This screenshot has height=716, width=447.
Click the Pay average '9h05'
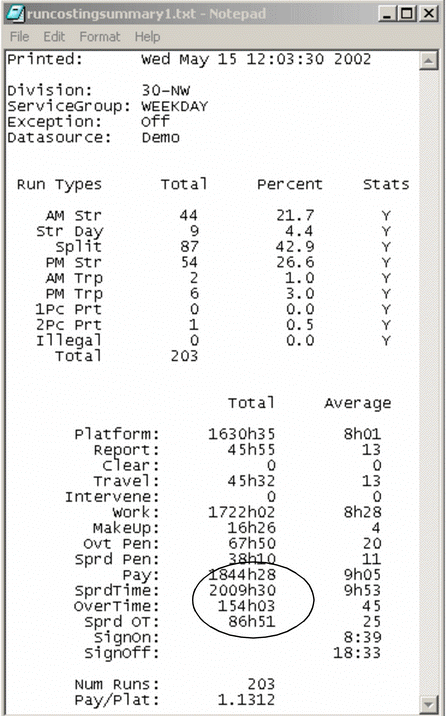click(x=362, y=575)
